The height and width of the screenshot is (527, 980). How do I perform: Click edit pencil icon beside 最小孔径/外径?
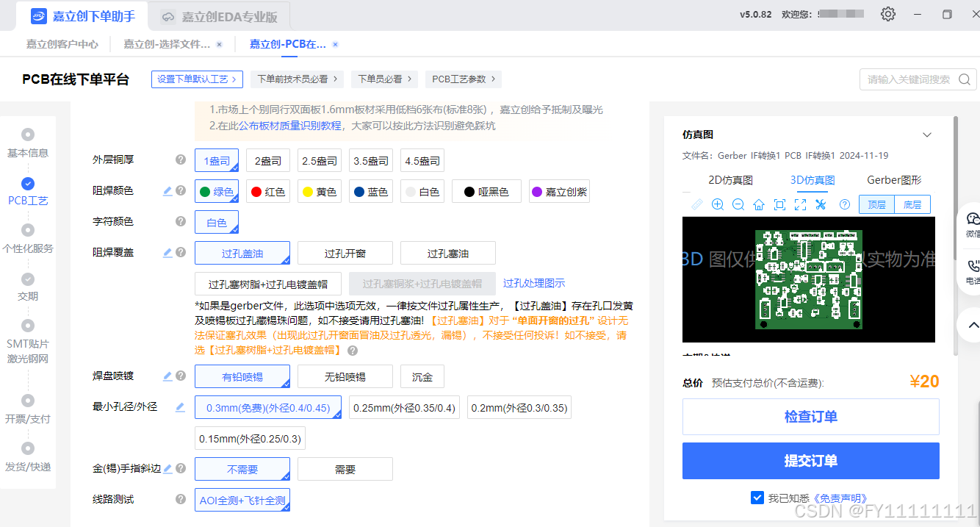click(x=180, y=406)
